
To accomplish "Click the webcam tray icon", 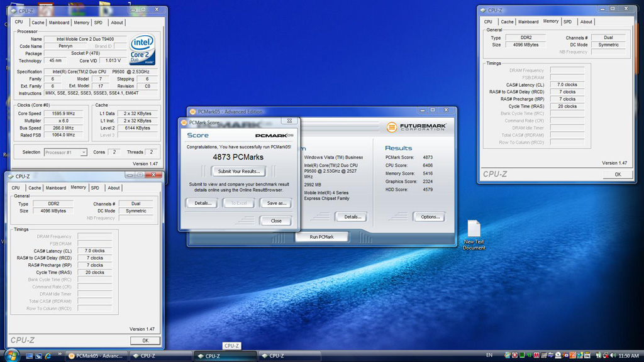I will pos(558,355).
